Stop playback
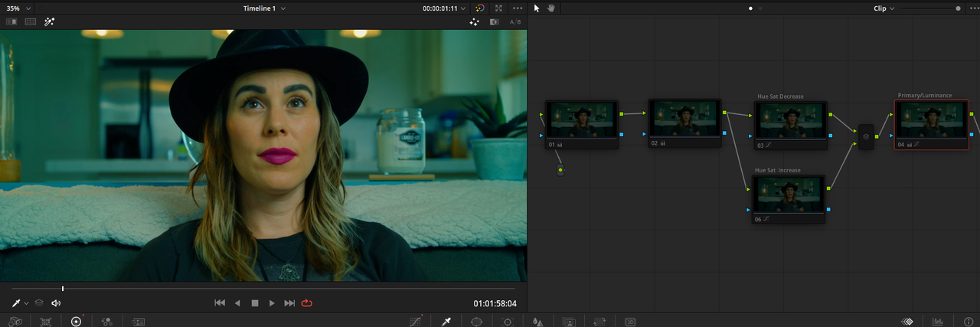Image resolution: width=980 pixels, height=327 pixels. pos(255,303)
